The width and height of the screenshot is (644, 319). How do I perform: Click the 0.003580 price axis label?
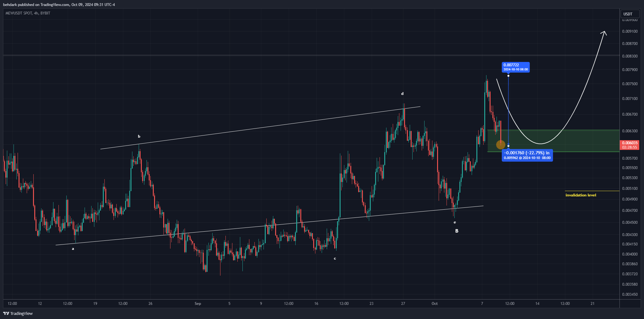pyautogui.click(x=630, y=284)
